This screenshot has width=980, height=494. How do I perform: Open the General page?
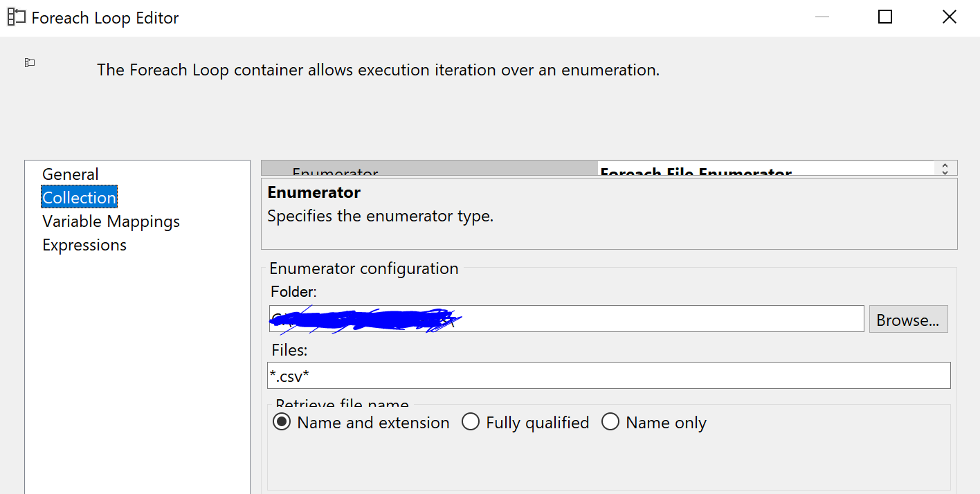point(71,174)
